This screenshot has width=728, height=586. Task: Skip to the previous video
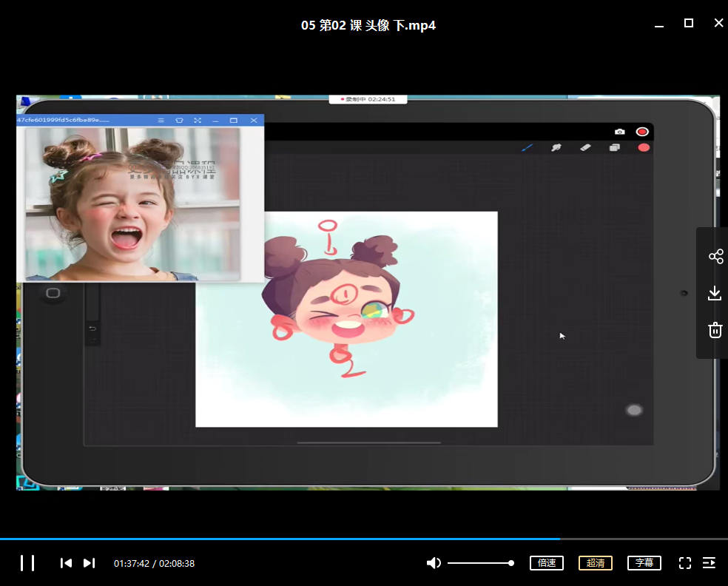click(x=66, y=563)
